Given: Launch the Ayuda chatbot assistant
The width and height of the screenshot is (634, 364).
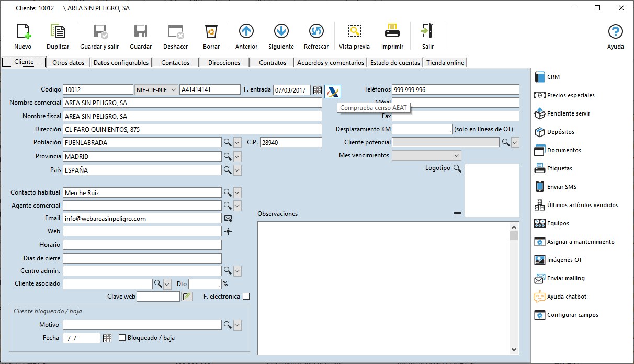Looking at the screenshot, I should 560,297.
